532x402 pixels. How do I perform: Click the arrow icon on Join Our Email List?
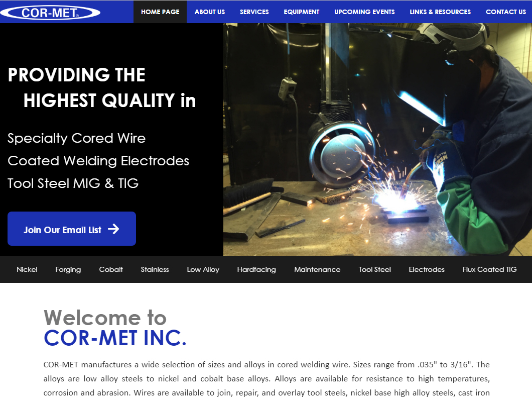(x=113, y=229)
